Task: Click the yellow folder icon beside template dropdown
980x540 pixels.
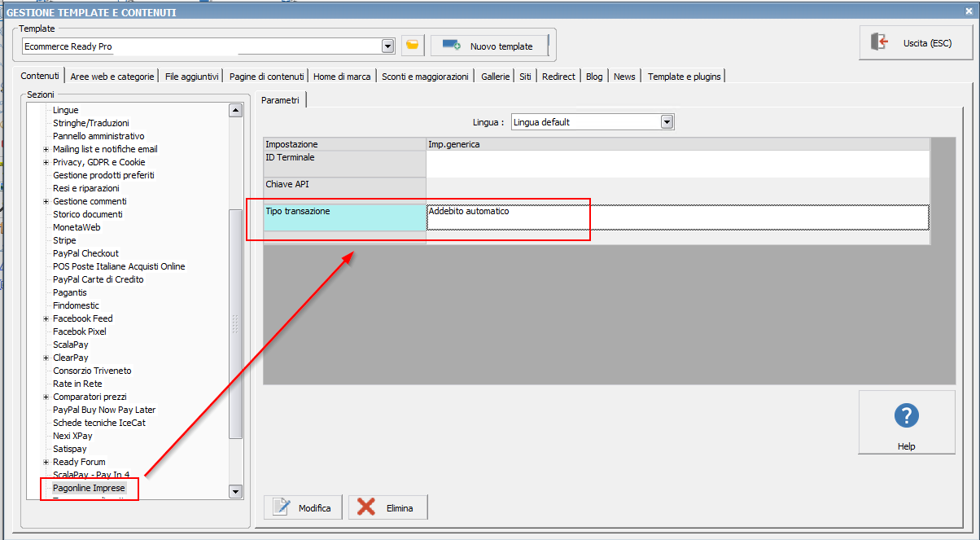Action: click(413, 46)
